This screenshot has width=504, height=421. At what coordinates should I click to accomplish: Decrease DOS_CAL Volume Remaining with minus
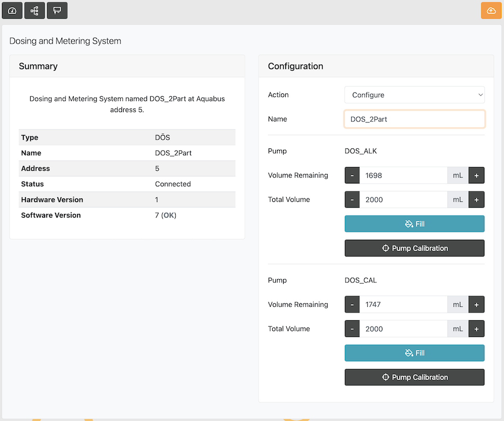pyautogui.click(x=352, y=305)
